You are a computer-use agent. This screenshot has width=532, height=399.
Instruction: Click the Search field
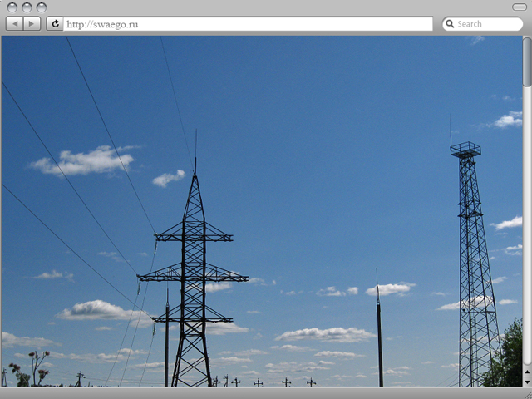[x=482, y=24]
